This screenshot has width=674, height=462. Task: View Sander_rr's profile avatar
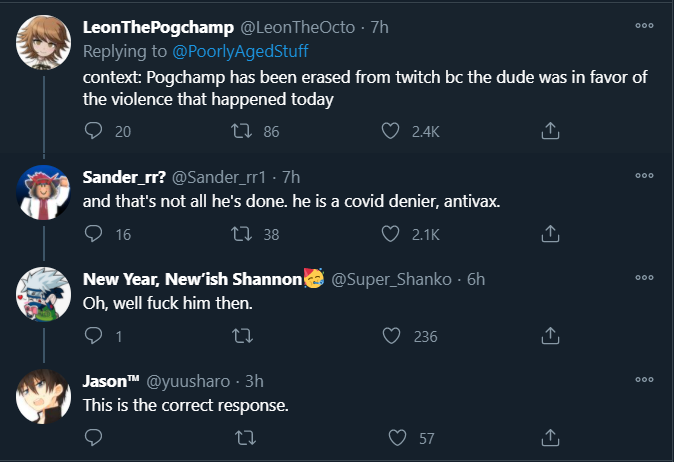[x=43, y=192]
